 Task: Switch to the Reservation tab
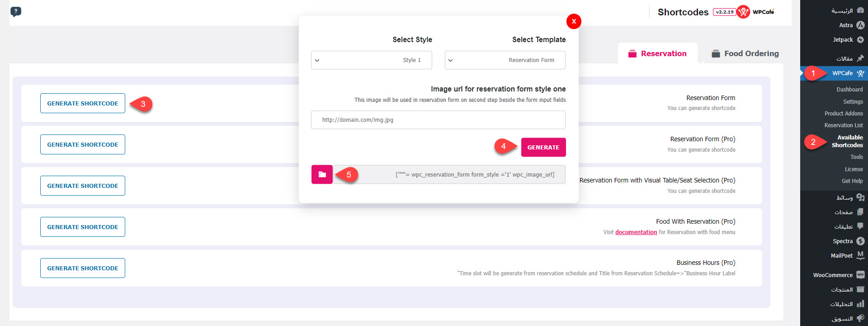[657, 53]
